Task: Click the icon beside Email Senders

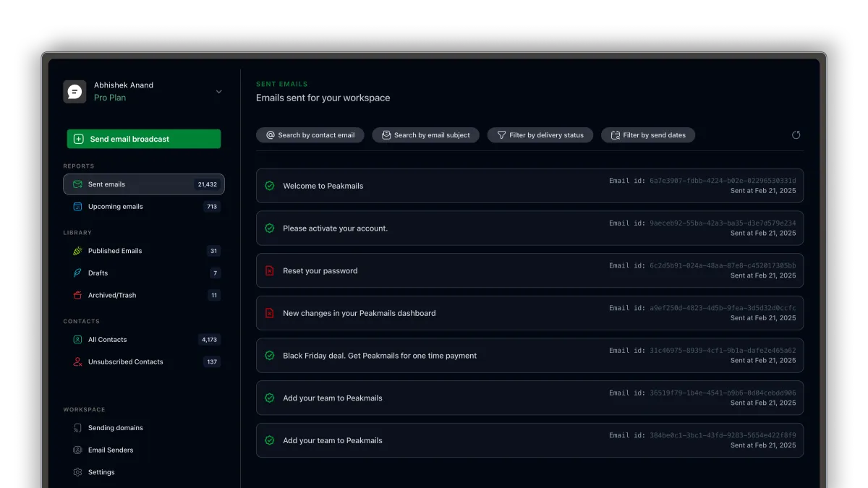Action: [x=77, y=450]
